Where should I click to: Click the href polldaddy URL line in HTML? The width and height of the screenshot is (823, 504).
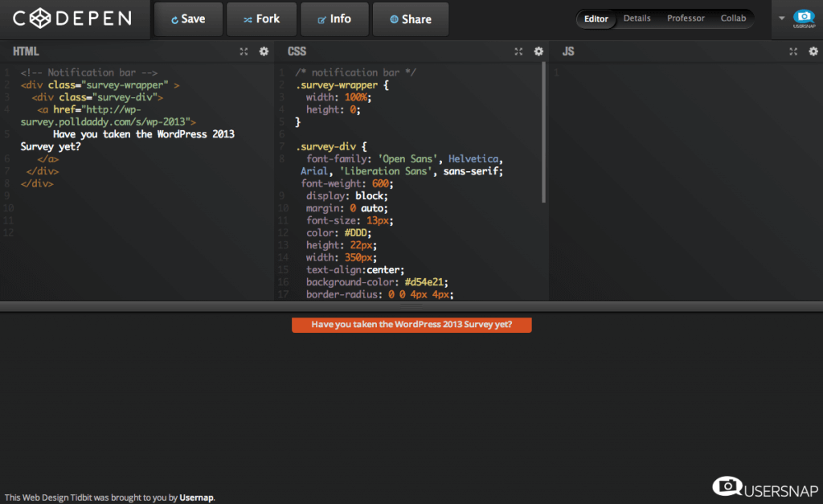coord(109,116)
